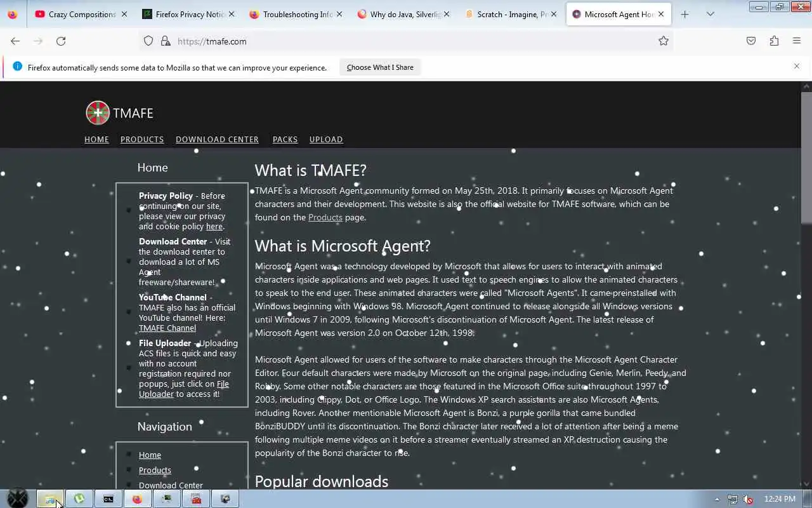Click the pinned Firefox View tab icon
Image resolution: width=812 pixels, height=508 pixels.
(13, 14)
